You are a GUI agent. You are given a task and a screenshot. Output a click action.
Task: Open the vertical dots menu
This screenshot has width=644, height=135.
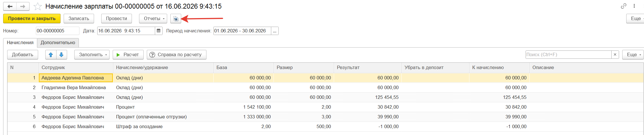click(634, 6)
